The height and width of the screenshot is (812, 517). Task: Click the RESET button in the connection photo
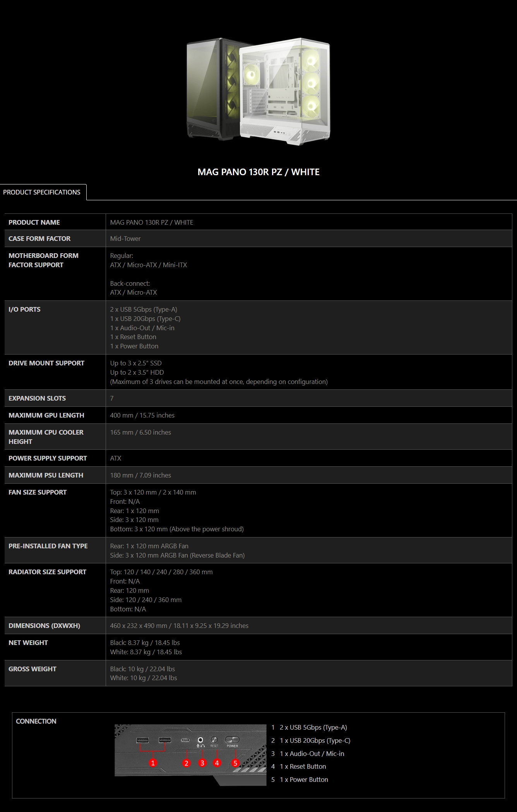(x=214, y=740)
